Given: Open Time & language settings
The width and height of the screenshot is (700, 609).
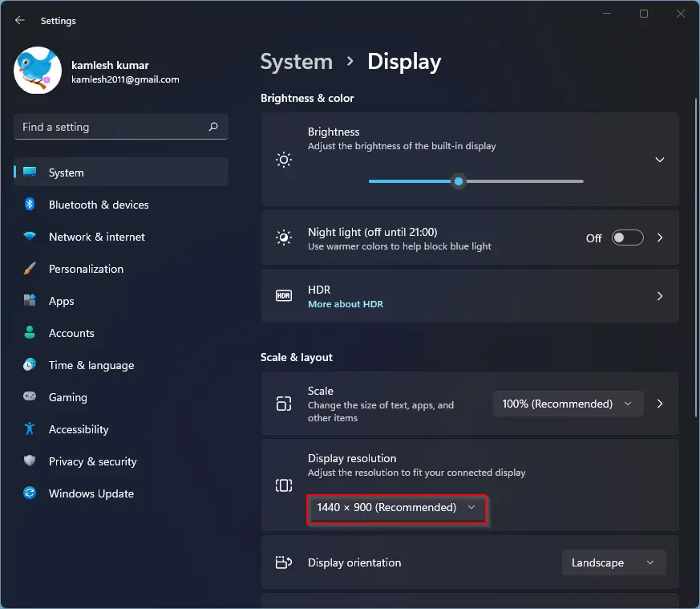Looking at the screenshot, I should (121, 364).
